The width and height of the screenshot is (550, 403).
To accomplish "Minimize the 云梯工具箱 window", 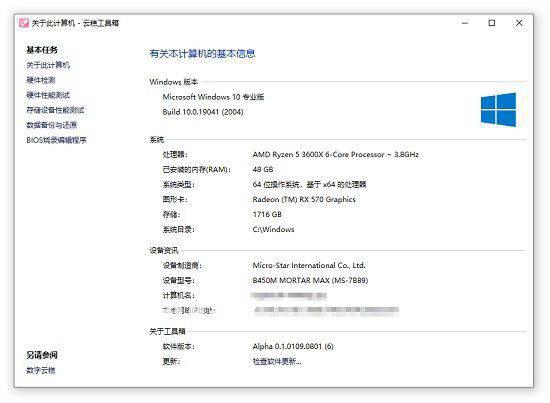I will (465, 23).
